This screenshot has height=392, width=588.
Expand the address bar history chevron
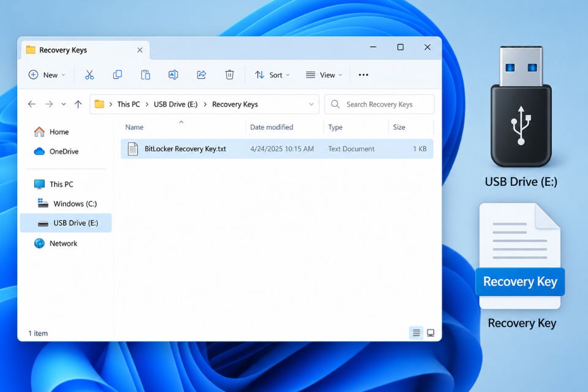[311, 104]
